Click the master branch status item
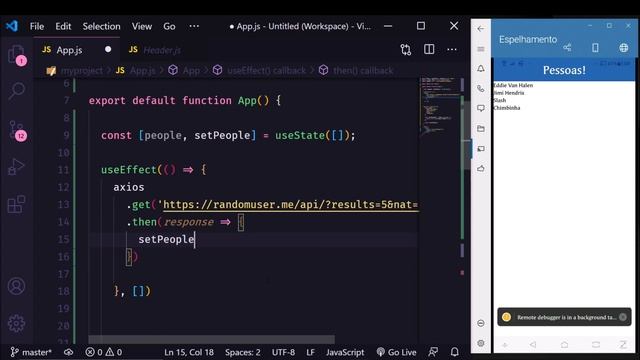Viewport: 640px width, 360px height. [x=31, y=352]
